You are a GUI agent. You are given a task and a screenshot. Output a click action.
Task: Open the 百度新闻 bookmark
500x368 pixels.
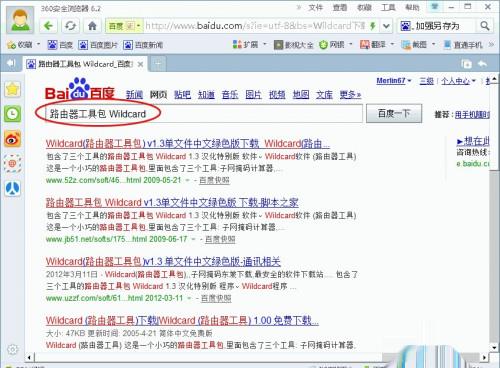click(143, 45)
